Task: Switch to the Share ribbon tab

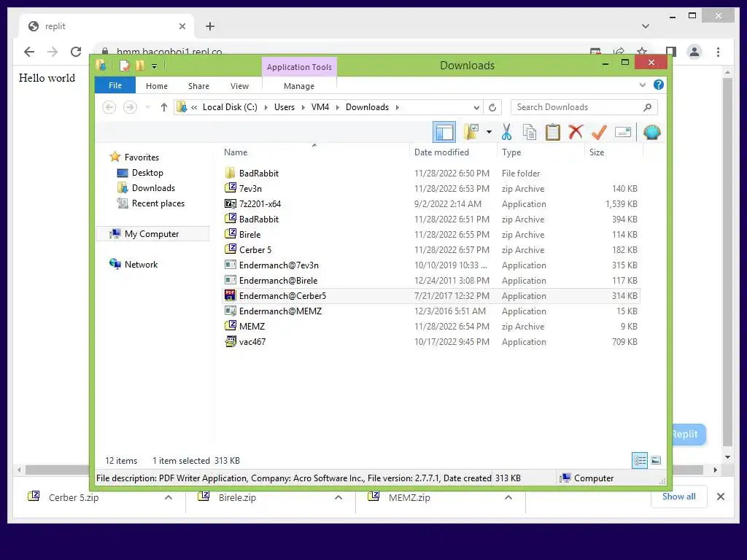Action: pyautogui.click(x=198, y=86)
